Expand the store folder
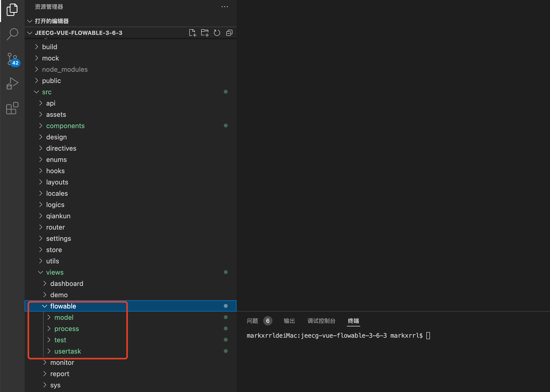 click(130, 250)
